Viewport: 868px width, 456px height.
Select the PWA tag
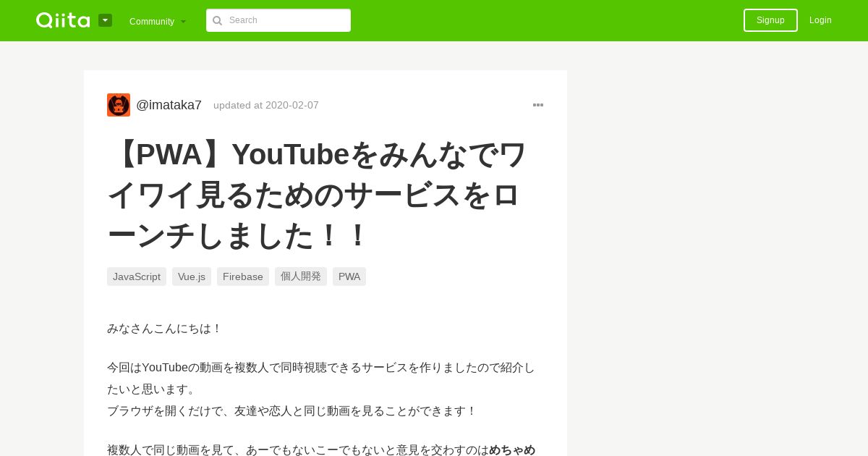pyautogui.click(x=349, y=276)
